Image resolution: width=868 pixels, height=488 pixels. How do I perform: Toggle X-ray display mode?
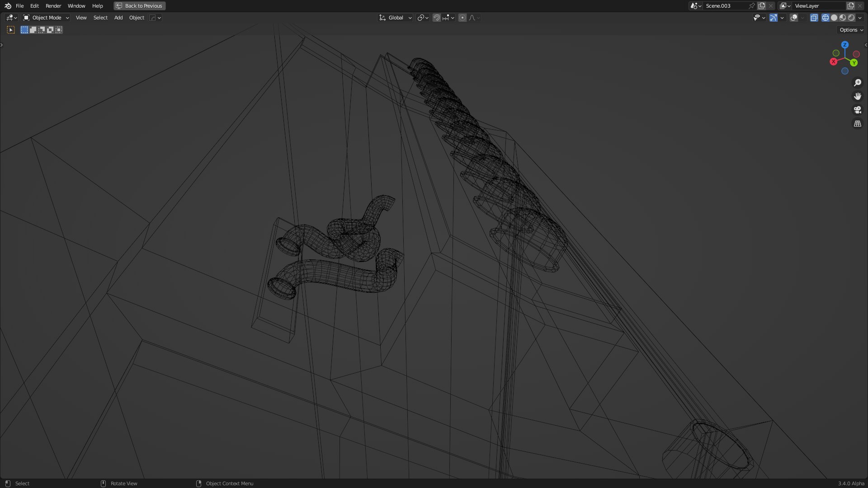click(814, 18)
